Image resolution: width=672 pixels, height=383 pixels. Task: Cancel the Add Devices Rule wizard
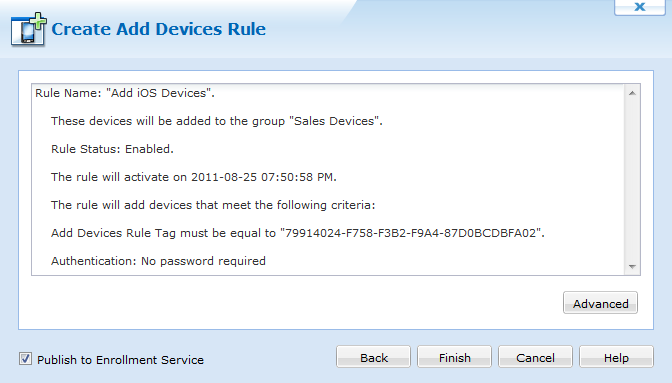click(535, 357)
